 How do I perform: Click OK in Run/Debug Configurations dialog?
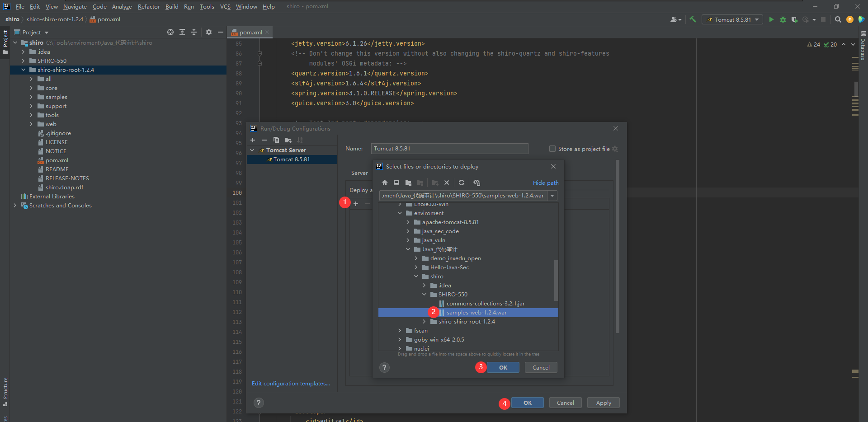click(528, 403)
